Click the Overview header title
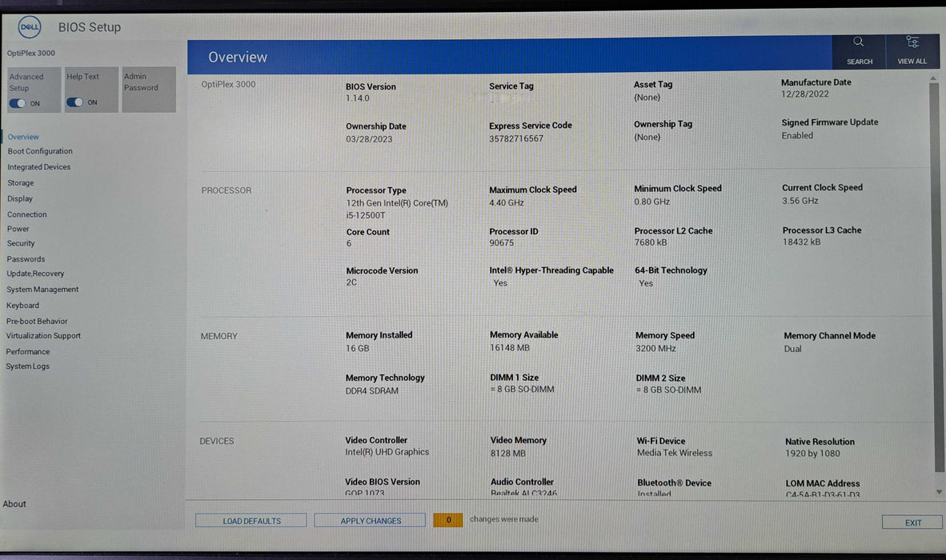Screen dimensions: 946x560 pyautogui.click(x=238, y=58)
